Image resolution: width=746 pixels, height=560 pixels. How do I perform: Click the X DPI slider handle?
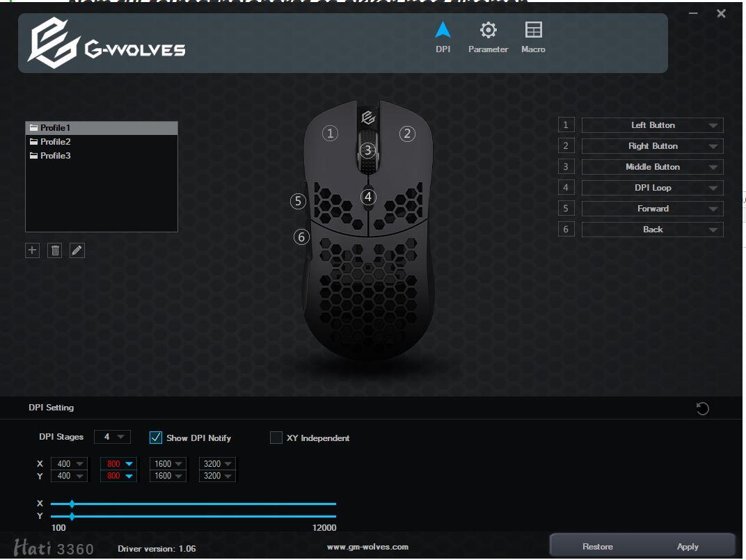[x=72, y=504]
